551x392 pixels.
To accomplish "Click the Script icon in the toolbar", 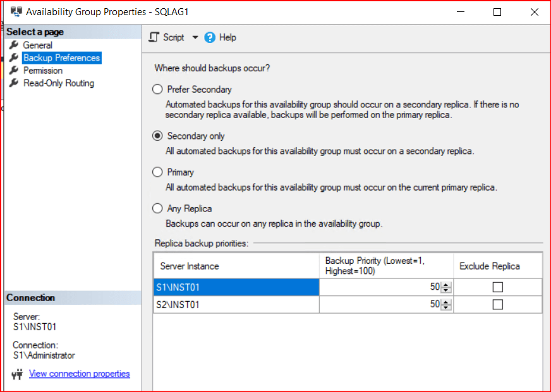I will (x=154, y=37).
